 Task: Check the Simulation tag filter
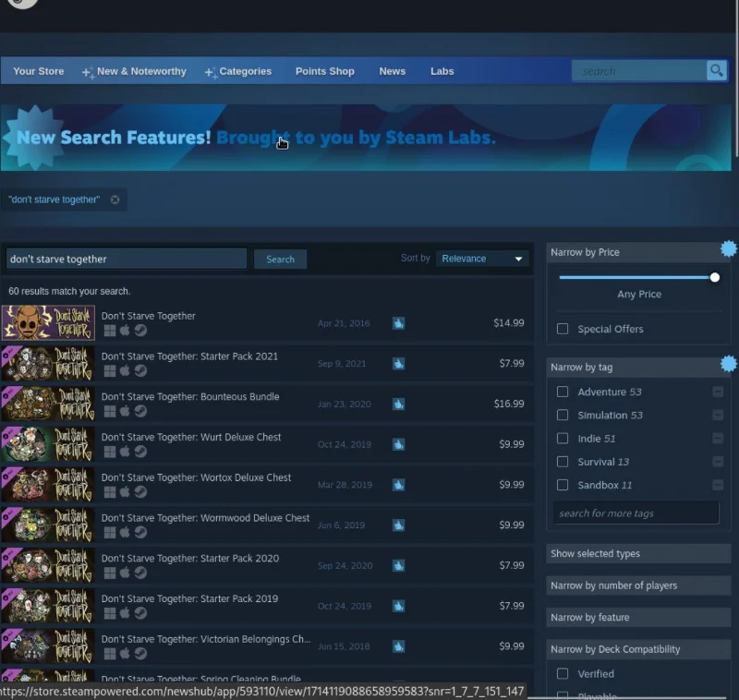pyautogui.click(x=563, y=415)
